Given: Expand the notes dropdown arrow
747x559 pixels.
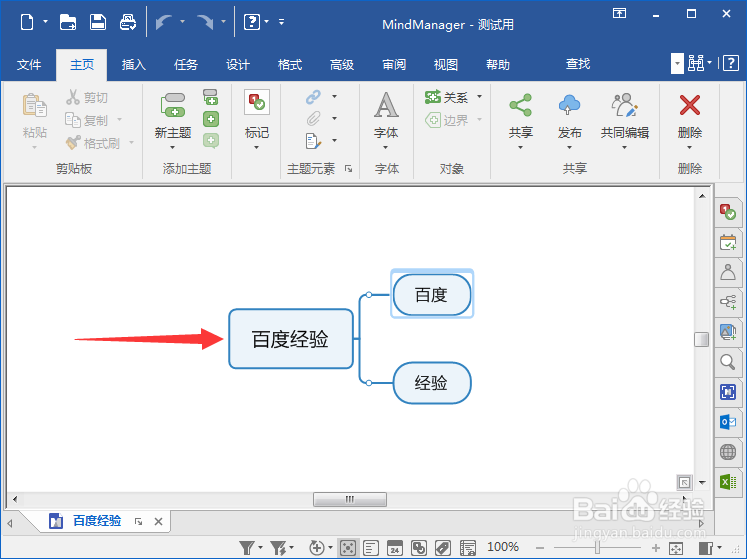Looking at the screenshot, I should (334, 141).
